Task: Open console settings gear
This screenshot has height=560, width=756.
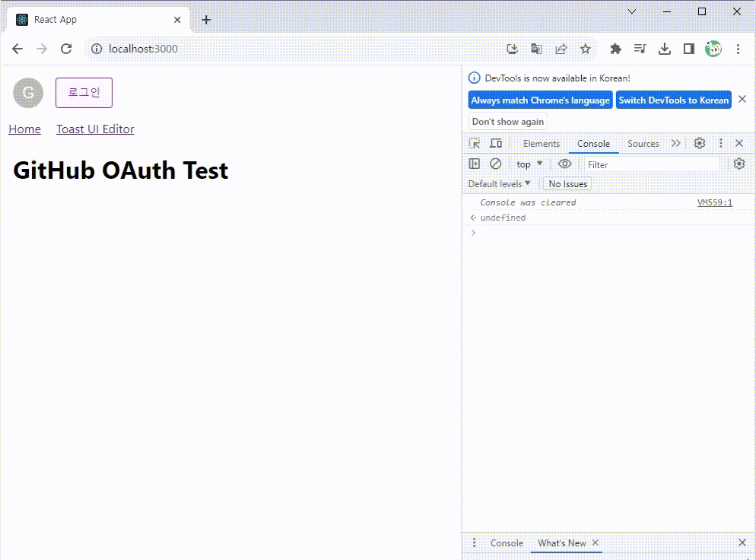Action: 739,164
